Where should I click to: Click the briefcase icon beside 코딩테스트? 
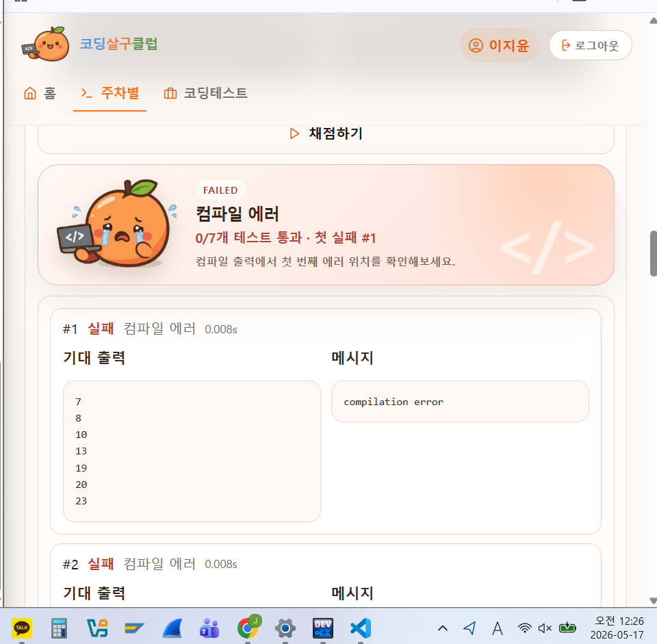(170, 93)
